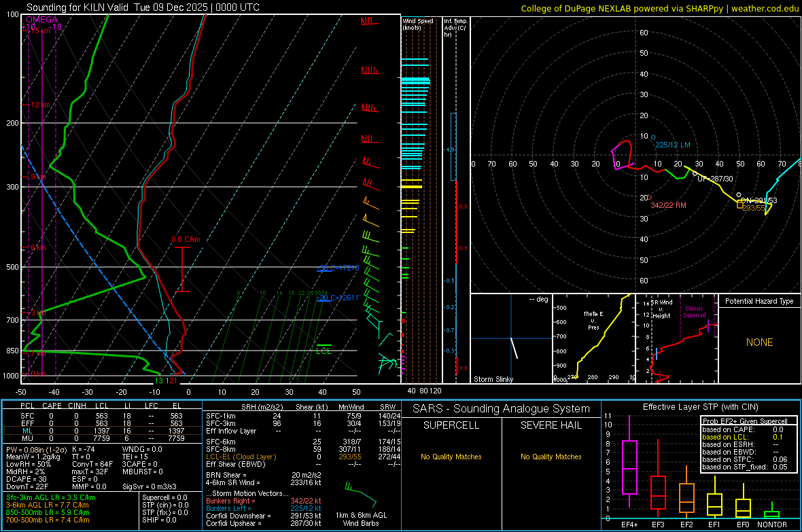
Task: Click the 'Potential Hazard Type' header
Action: pos(759,301)
